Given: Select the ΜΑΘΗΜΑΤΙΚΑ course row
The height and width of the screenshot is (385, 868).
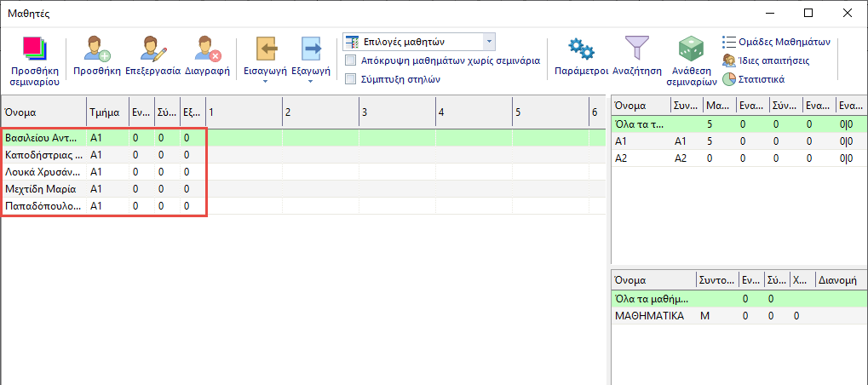Looking at the screenshot, I should tap(649, 316).
